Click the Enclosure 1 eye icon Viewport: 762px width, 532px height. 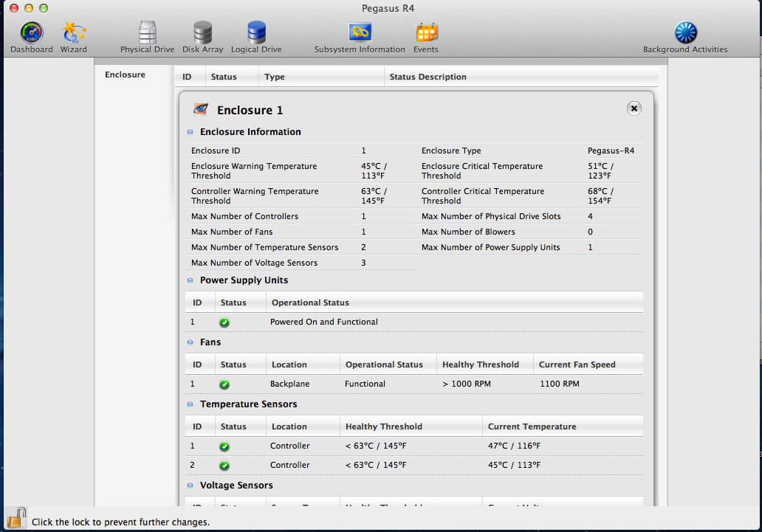[x=200, y=109]
